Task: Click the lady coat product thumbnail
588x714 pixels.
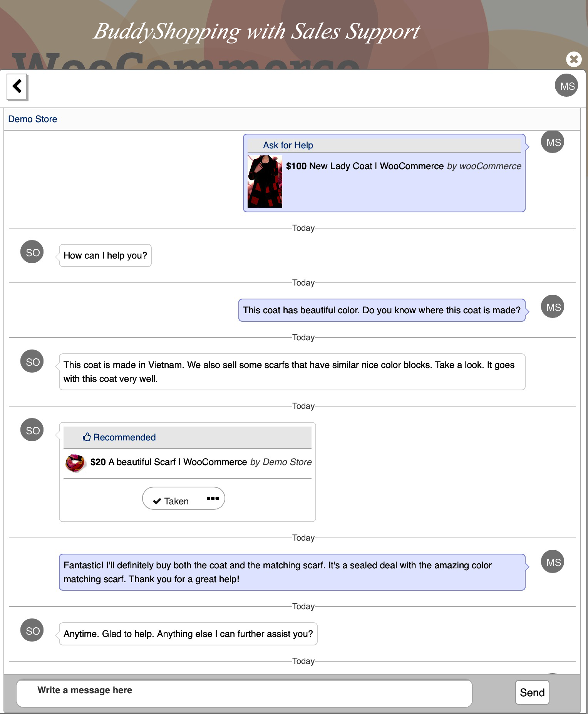Action: [265, 181]
